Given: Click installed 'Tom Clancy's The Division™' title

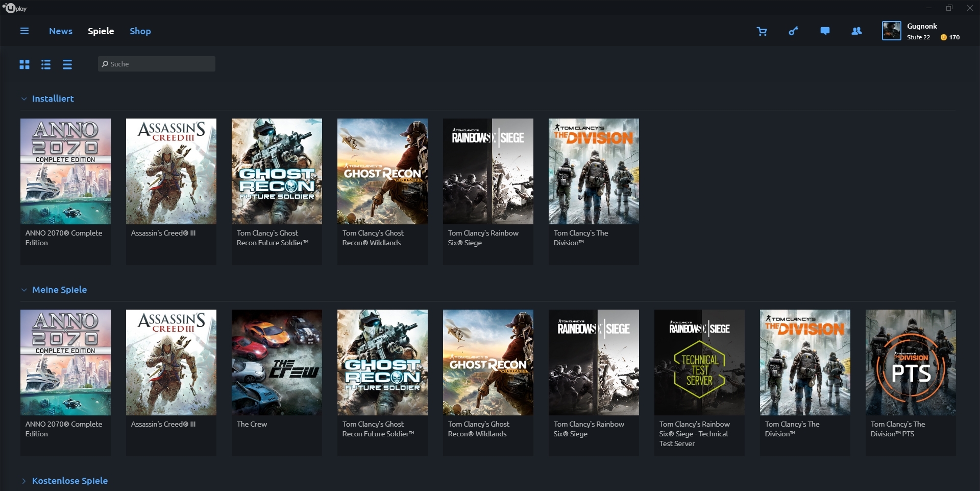Looking at the screenshot, I should (581, 238).
